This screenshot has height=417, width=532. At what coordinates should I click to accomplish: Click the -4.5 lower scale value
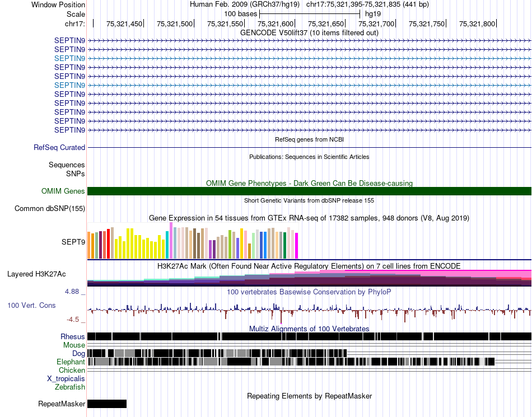click(x=73, y=320)
